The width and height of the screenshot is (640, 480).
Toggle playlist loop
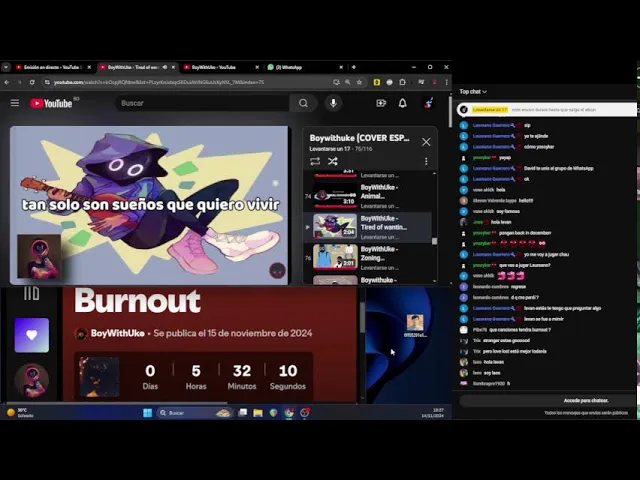pyautogui.click(x=315, y=161)
